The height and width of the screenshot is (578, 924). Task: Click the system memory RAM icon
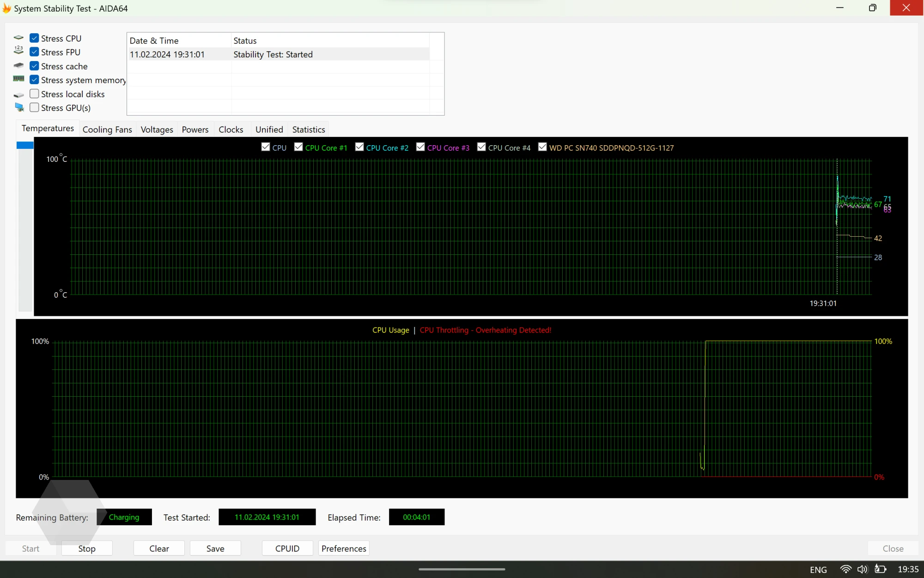[x=18, y=79]
